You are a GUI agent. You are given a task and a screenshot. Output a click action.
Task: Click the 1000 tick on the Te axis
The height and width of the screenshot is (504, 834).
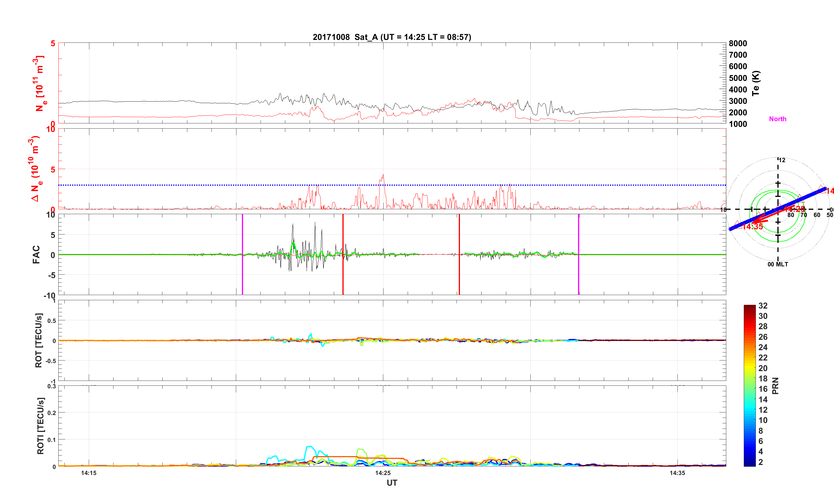738,124
